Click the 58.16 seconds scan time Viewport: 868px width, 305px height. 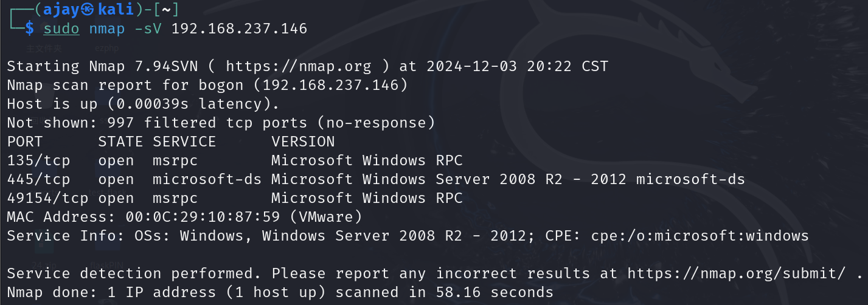(x=495, y=293)
